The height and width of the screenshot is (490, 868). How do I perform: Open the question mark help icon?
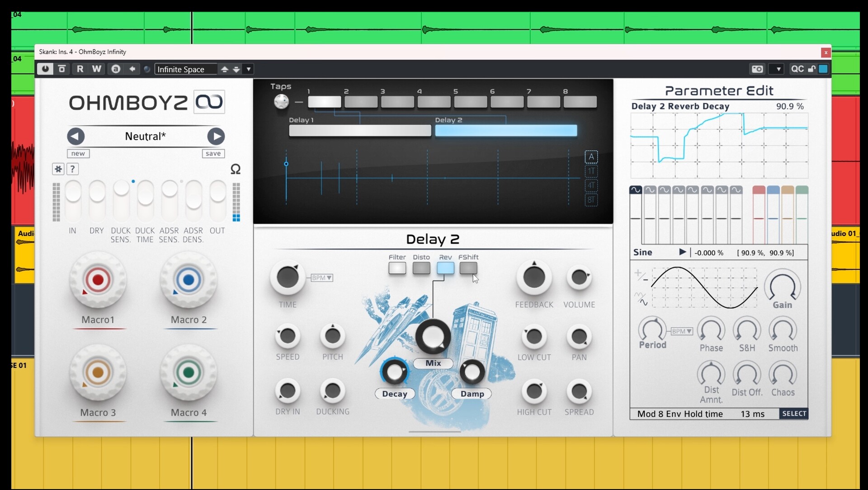(72, 169)
